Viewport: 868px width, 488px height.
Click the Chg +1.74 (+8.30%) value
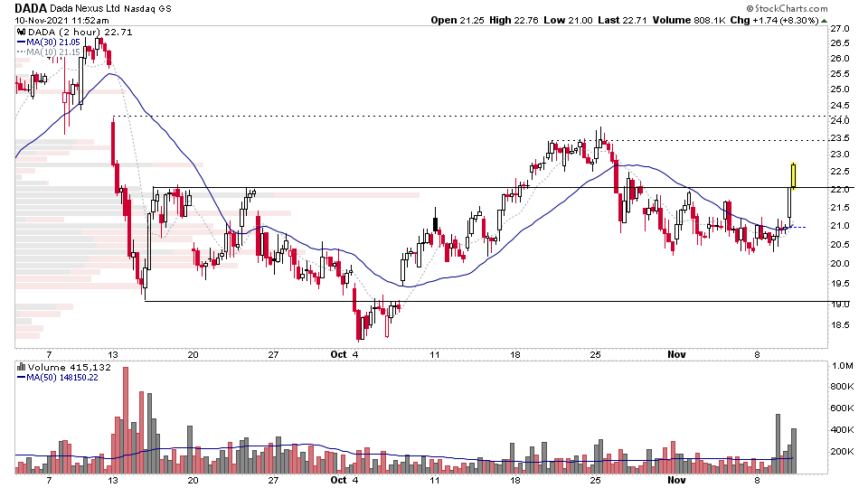(775, 21)
